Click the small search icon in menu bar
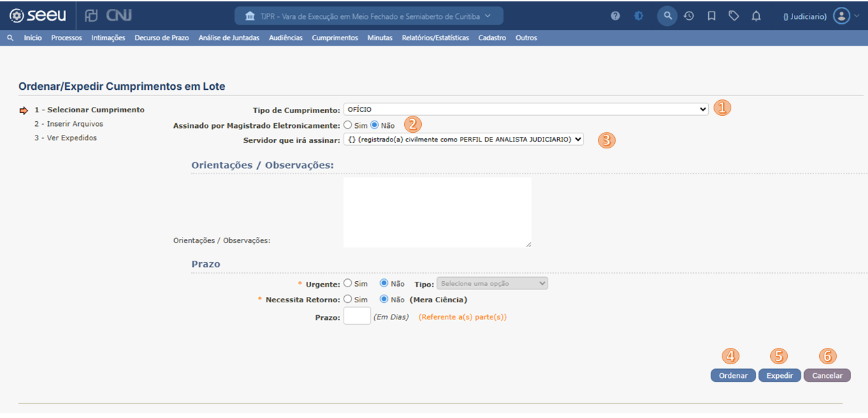Image resolution: width=868 pixels, height=418 pixels. pyautogui.click(x=10, y=38)
